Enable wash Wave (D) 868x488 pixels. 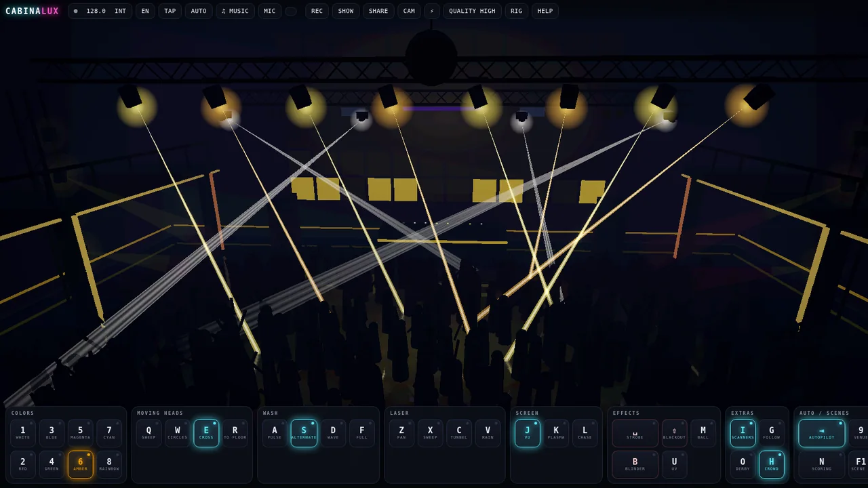[333, 433]
